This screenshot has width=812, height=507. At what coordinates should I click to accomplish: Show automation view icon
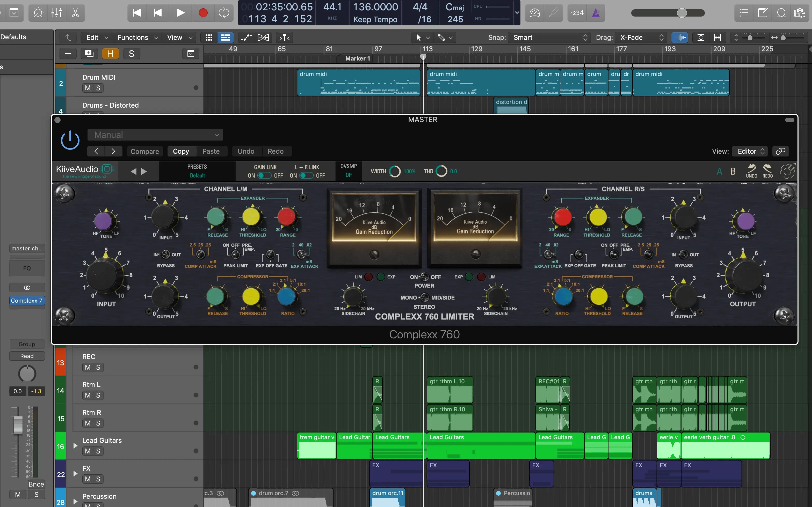click(x=246, y=38)
